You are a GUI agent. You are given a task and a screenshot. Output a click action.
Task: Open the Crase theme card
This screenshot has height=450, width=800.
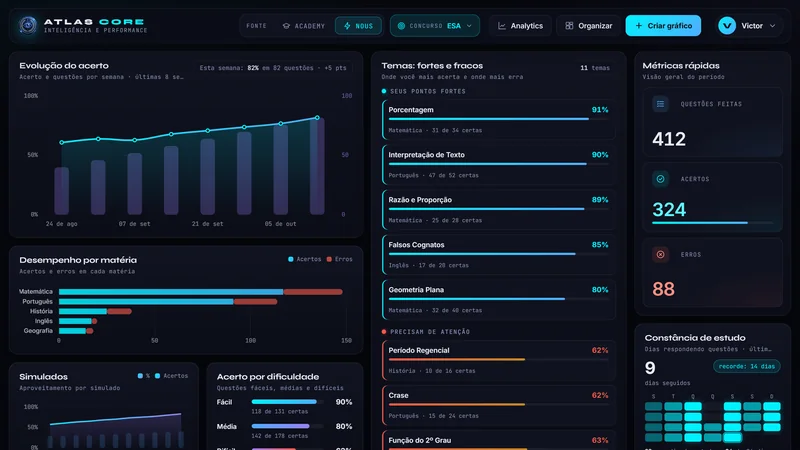pos(498,405)
